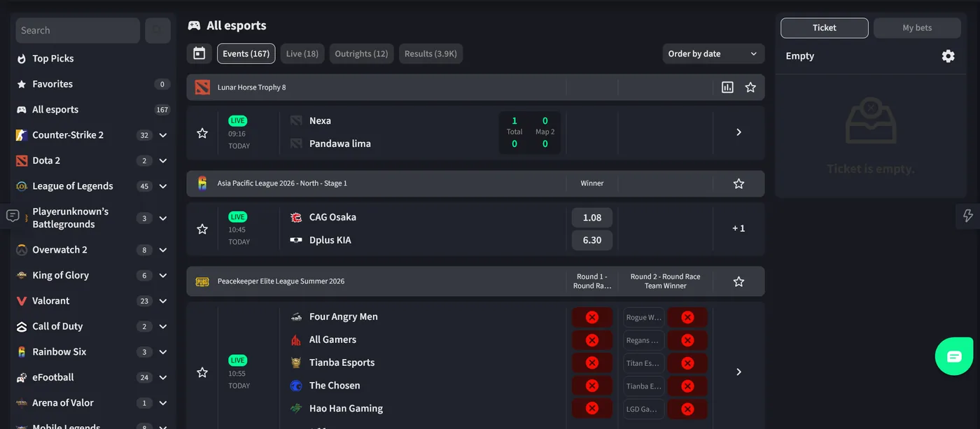Bet on CAG Osaka at 1.08
Viewport: 980px width, 429px height.
click(592, 218)
